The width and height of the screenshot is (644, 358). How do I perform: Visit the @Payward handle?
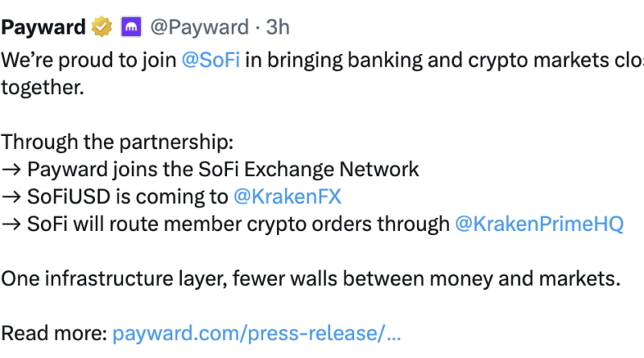[200, 27]
